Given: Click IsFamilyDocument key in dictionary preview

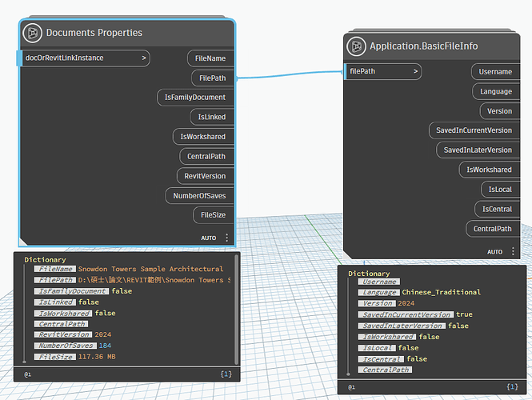Looking at the screenshot, I should tap(71, 291).
